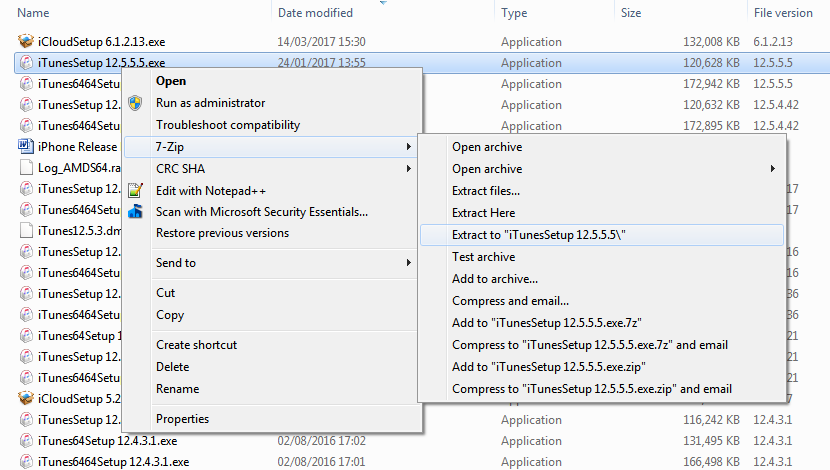The image size is (830, 470).
Task: Click the Notepad++ icon in context menu
Action: coord(135,190)
